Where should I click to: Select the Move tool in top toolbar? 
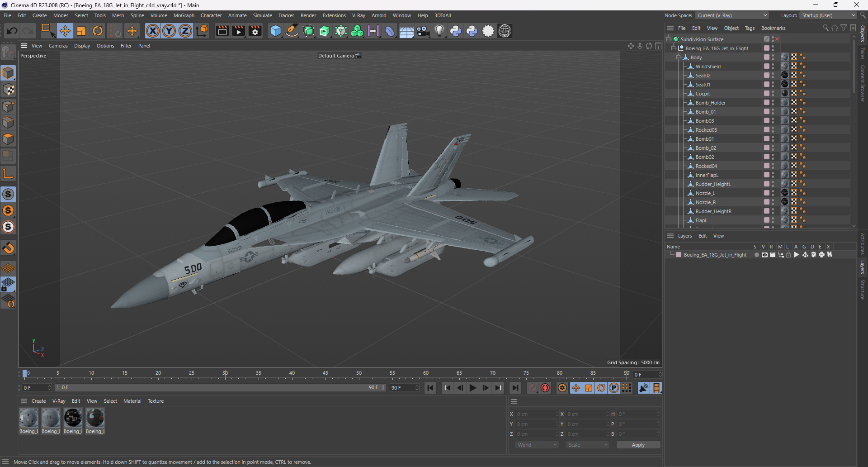[65, 31]
